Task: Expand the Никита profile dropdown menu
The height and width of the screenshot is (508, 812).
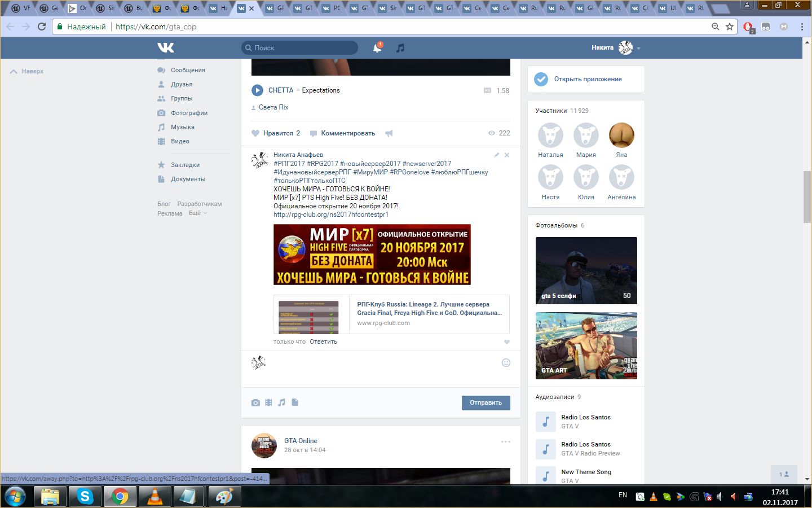Action: point(638,49)
